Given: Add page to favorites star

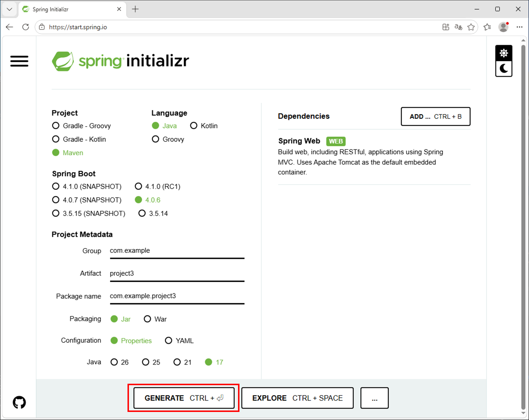Looking at the screenshot, I should point(471,27).
